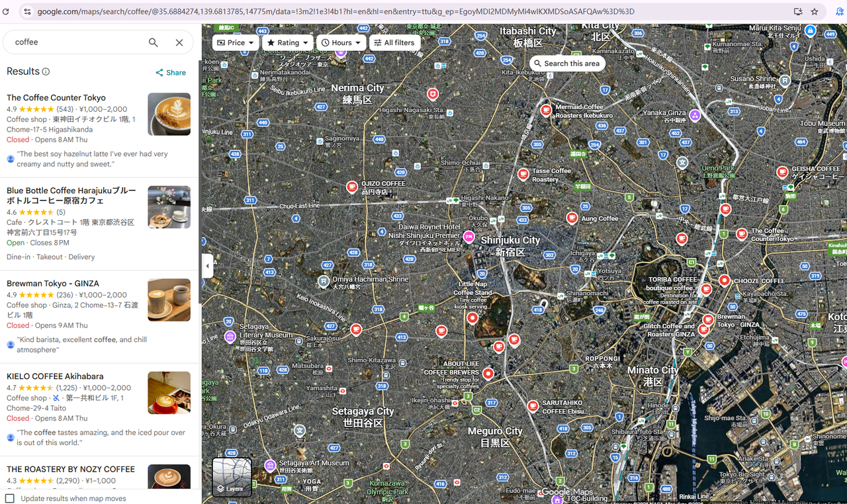The width and height of the screenshot is (847, 504).
Task: Select TORIBA COFFEE boutique map pin
Action: point(706,289)
